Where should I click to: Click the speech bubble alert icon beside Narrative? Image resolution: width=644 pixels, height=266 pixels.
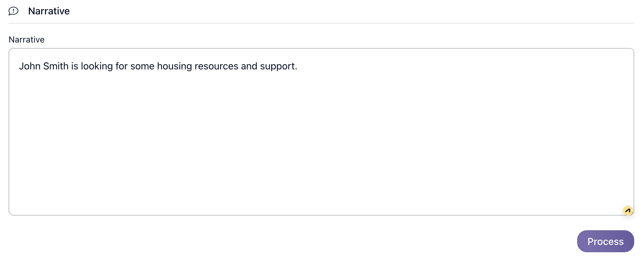(13, 11)
